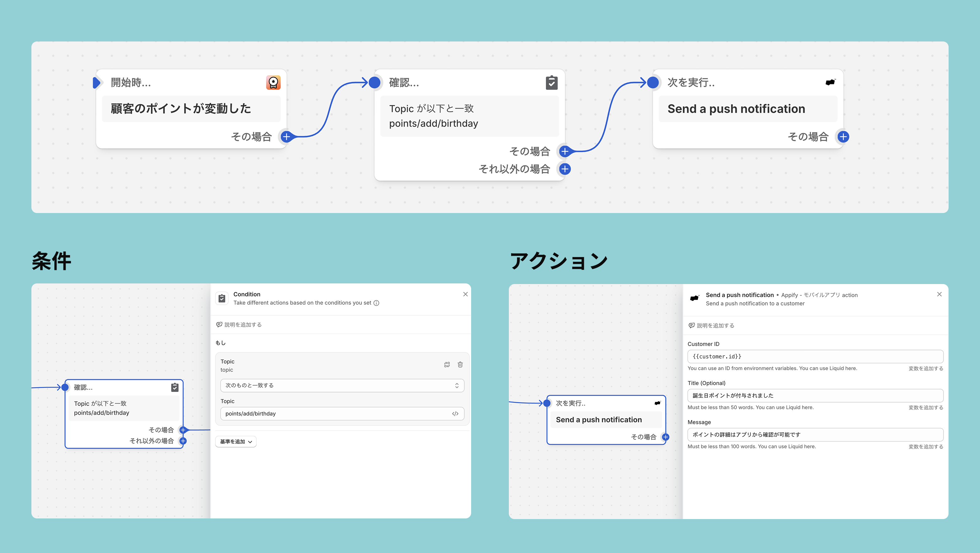
Task: Click the swap icon beside the trash icon
Action: tap(447, 364)
